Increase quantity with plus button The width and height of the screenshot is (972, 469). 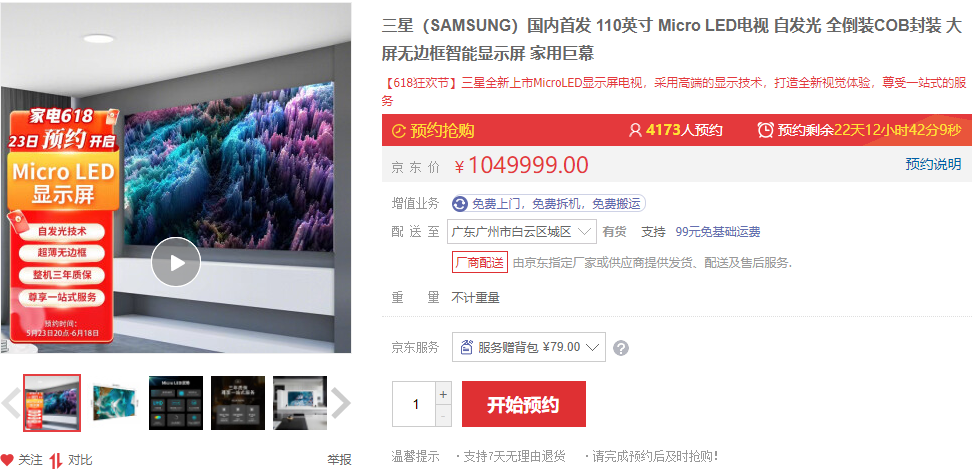[x=443, y=394]
